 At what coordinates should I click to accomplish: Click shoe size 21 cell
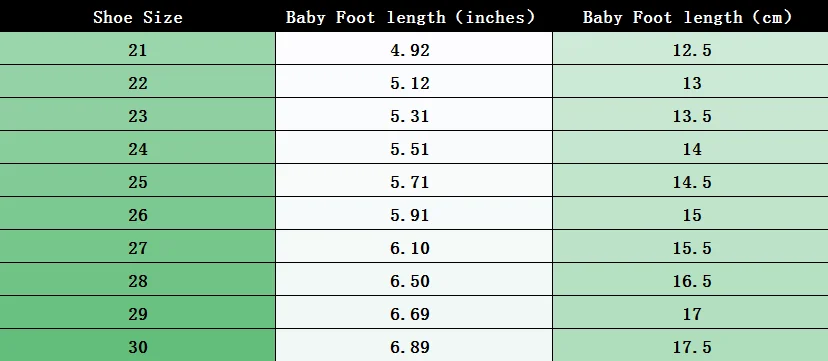[x=137, y=49]
